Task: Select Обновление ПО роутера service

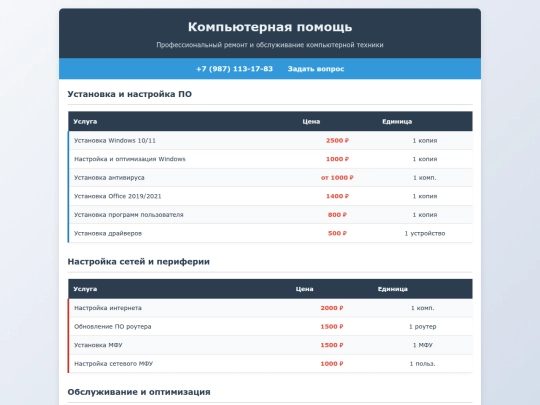Action: [x=113, y=326]
